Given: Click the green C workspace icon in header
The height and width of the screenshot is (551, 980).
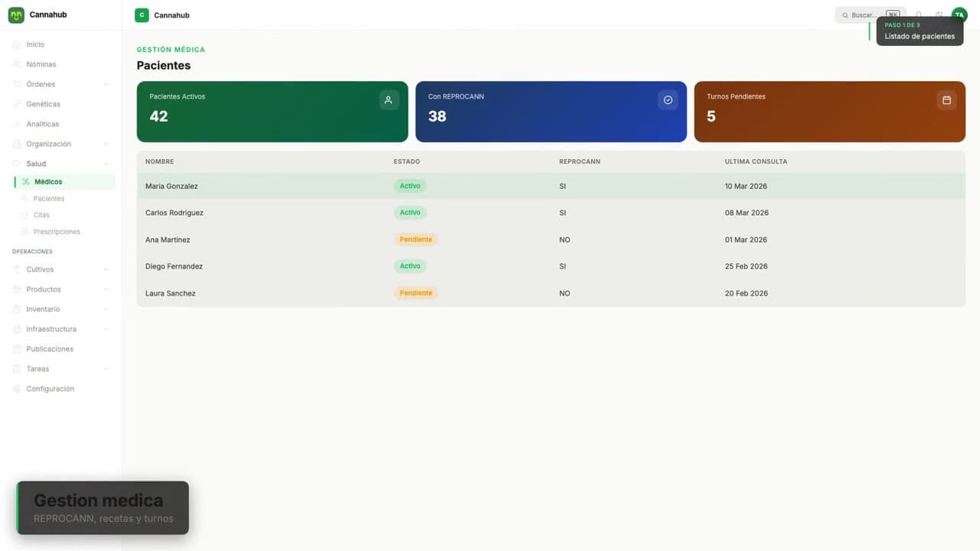Looking at the screenshot, I should [x=142, y=15].
